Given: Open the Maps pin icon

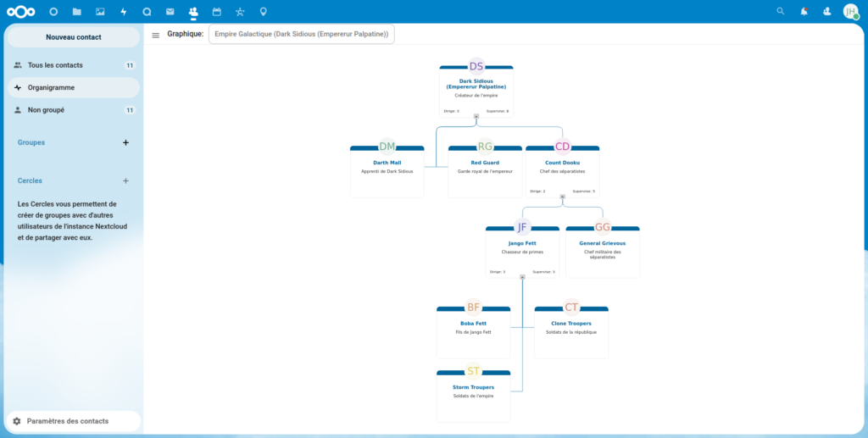Looking at the screenshot, I should [x=263, y=12].
